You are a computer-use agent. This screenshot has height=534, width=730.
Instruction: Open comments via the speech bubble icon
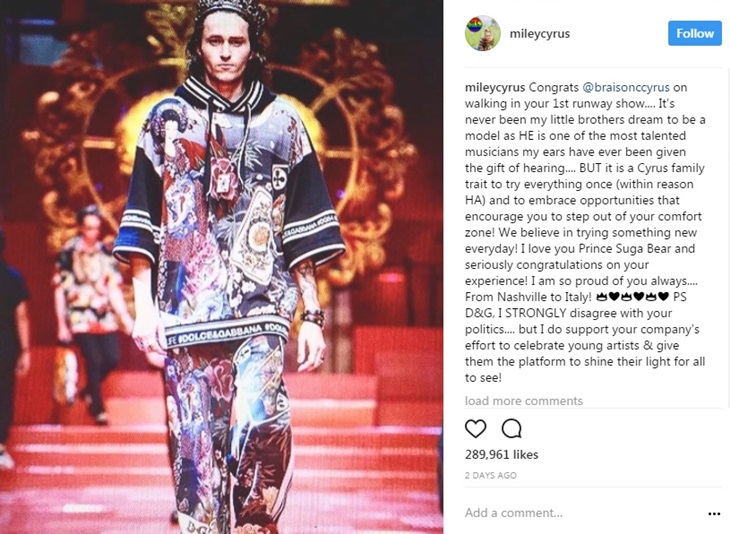pyautogui.click(x=511, y=428)
